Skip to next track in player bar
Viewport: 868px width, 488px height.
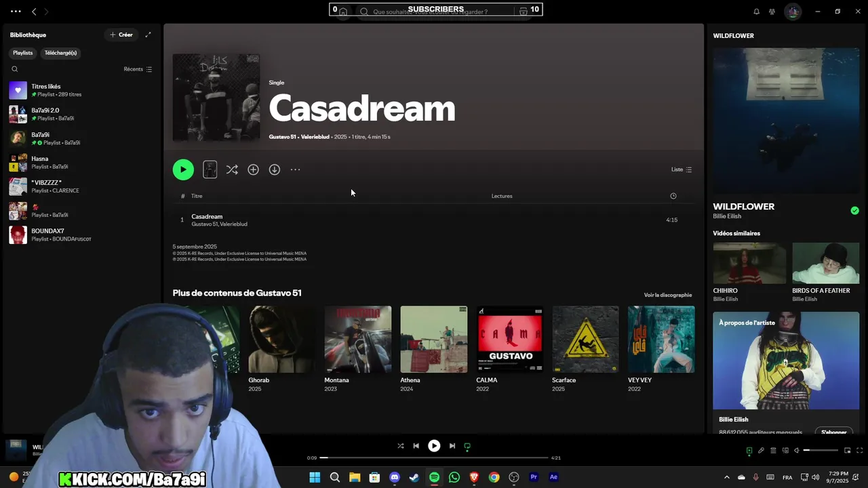coord(452,446)
